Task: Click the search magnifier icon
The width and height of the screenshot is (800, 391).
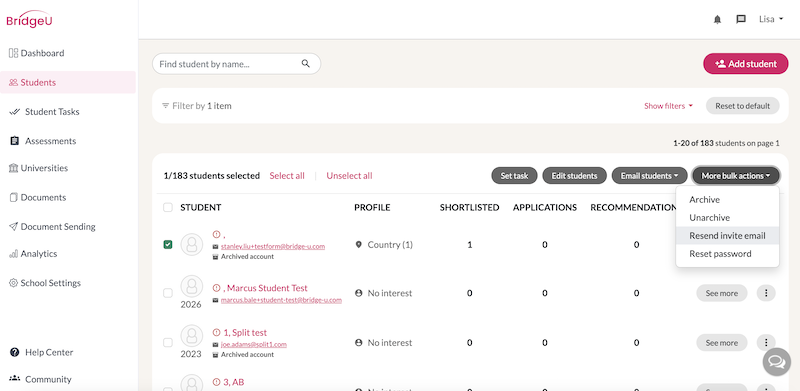Action: point(306,64)
